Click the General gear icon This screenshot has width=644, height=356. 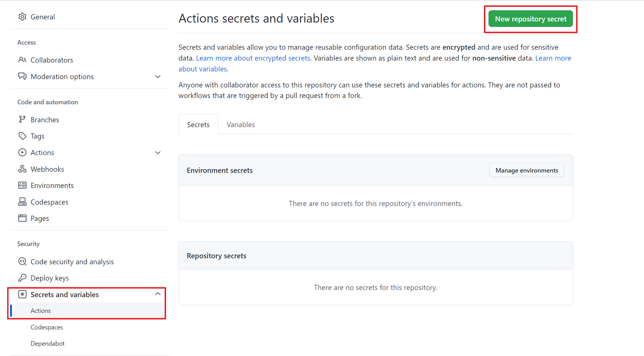[22, 17]
